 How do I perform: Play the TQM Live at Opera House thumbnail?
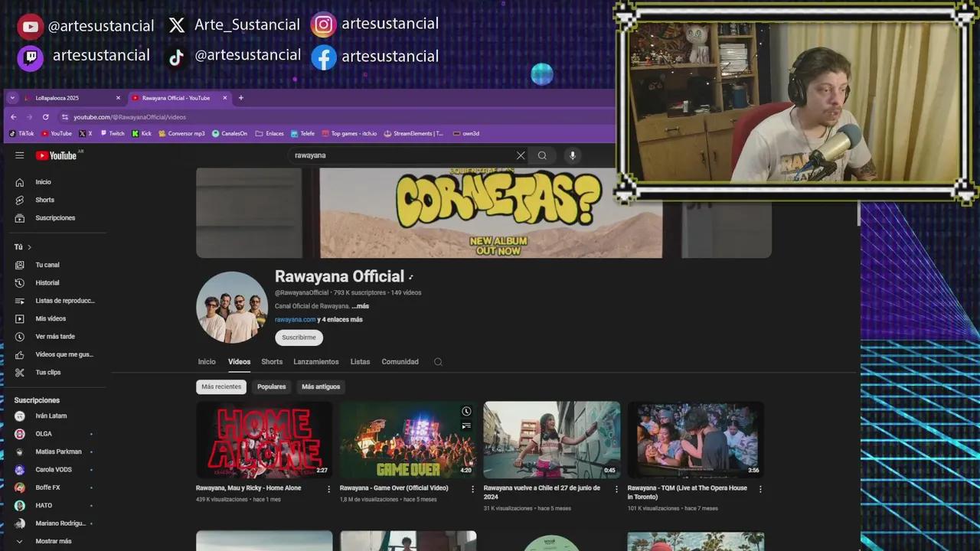click(696, 440)
